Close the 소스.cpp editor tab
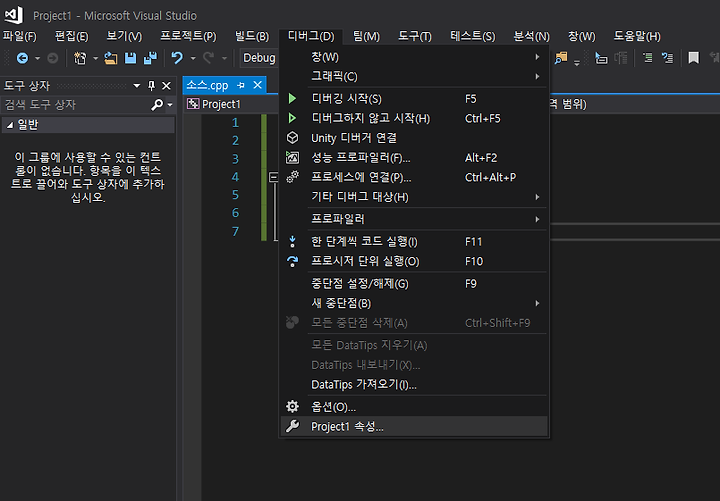Image resolution: width=720 pixels, height=501 pixels. [x=258, y=85]
